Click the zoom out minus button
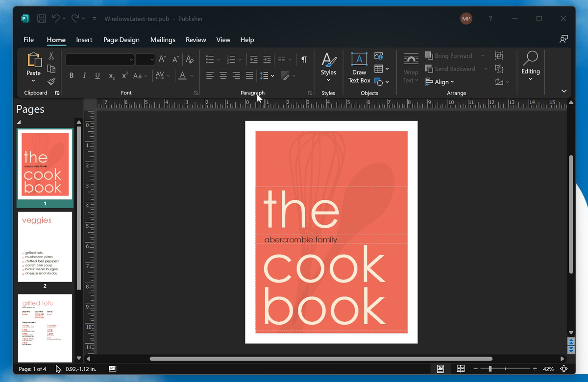The height and width of the screenshot is (382, 588). pos(475,369)
